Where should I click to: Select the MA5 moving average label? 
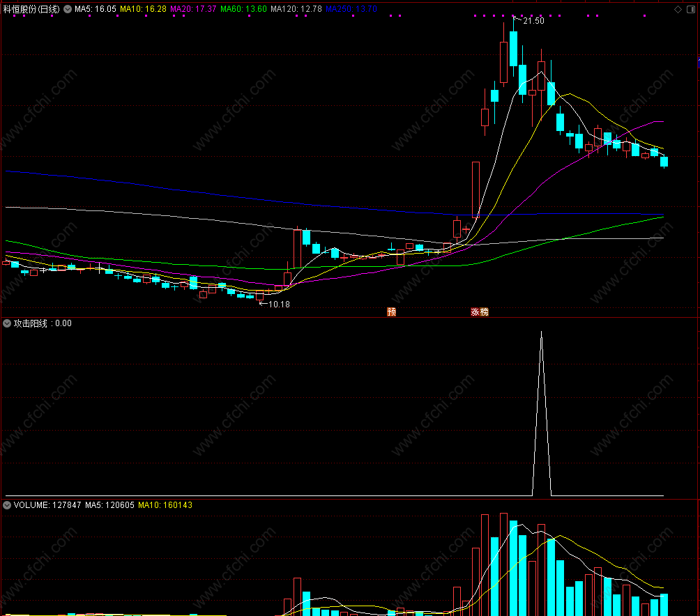[95, 9]
